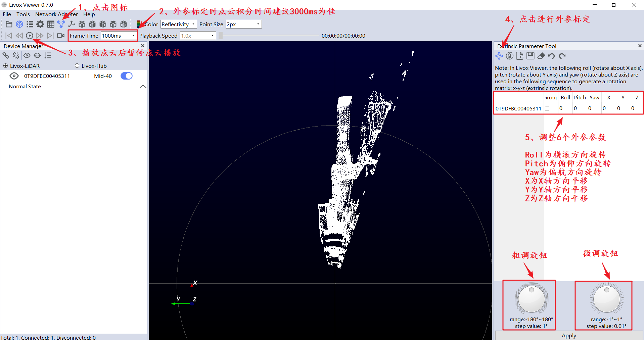Click the fine knob with range -1°~1°
This screenshot has width=644, height=340.
[607, 299]
